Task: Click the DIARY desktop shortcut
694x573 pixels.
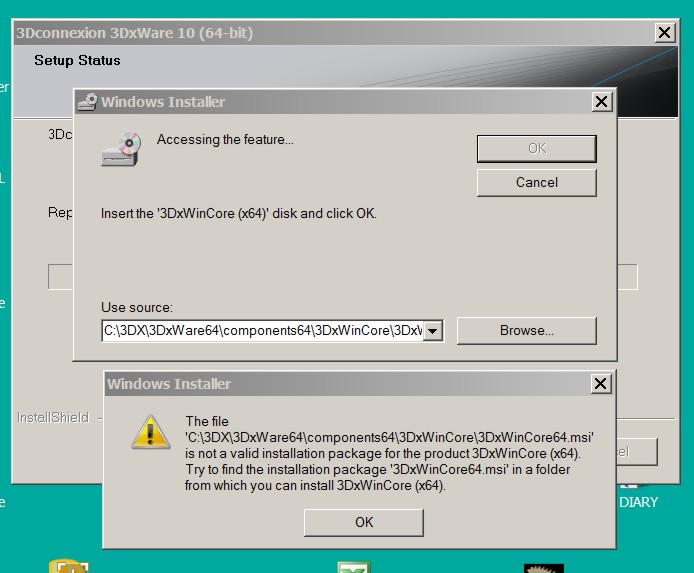Action: [x=639, y=502]
